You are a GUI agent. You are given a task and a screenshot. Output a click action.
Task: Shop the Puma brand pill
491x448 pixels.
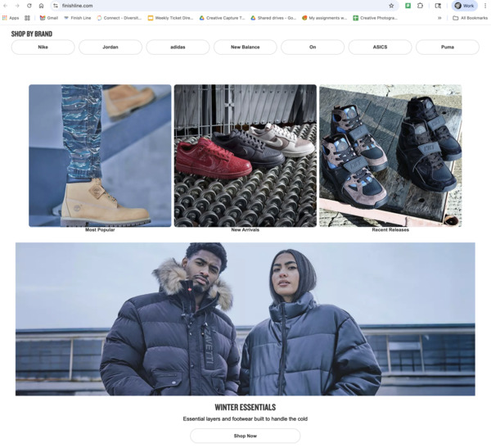point(448,47)
